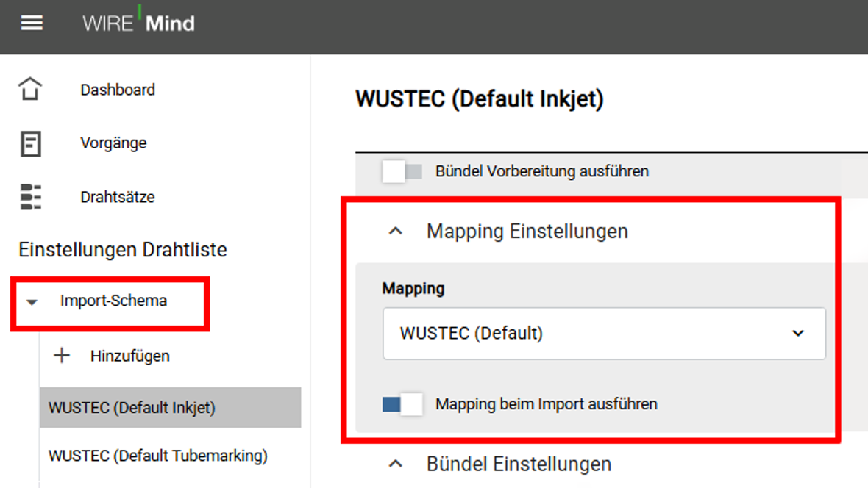Go to Vorgänge in the sidebar
The image size is (868, 488).
point(113,143)
